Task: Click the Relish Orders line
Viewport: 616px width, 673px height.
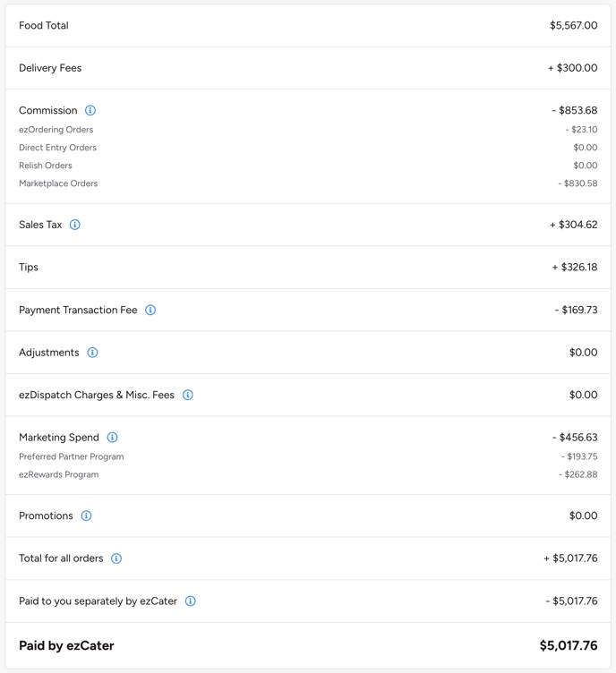Action: click(x=46, y=166)
